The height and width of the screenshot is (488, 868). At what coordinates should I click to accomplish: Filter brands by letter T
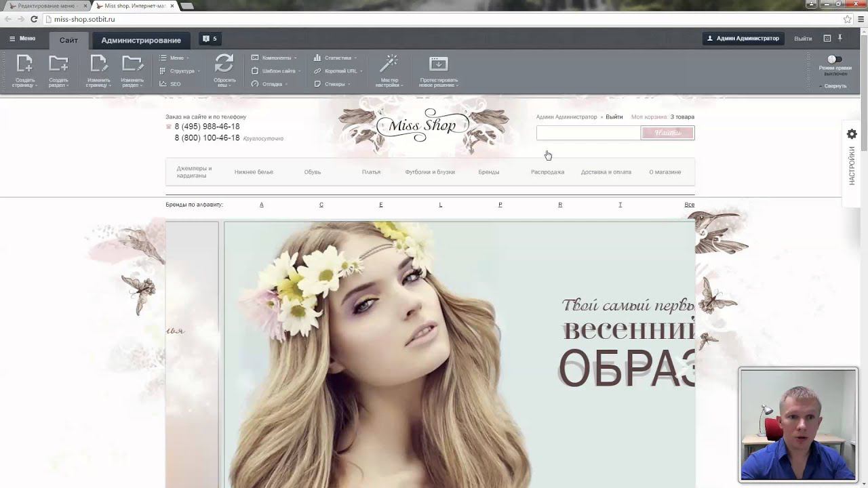pyautogui.click(x=620, y=205)
